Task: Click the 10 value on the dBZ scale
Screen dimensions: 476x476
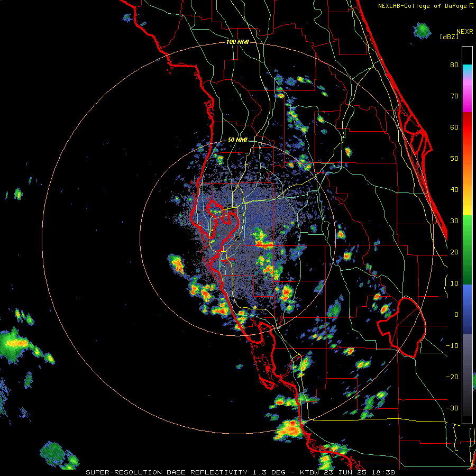Action: pyautogui.click(x=454, y=283)
